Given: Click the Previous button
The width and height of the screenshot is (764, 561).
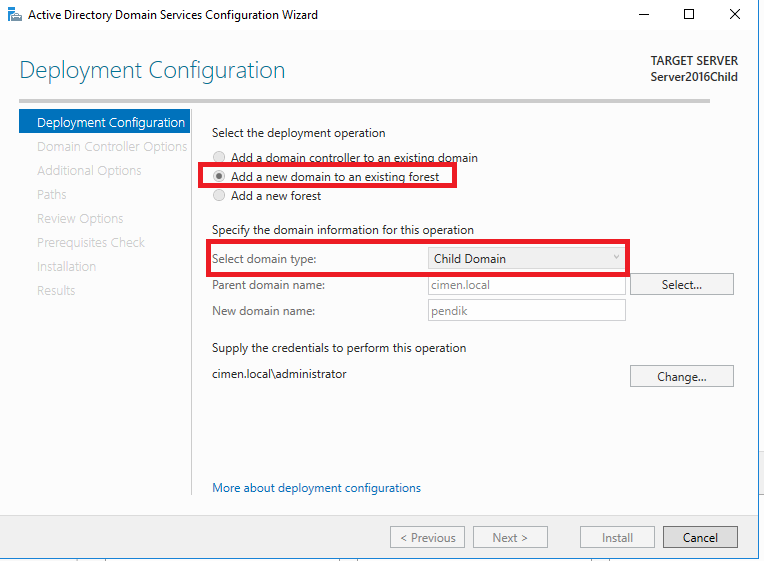Looking at the screenshot, I should 427,537.
